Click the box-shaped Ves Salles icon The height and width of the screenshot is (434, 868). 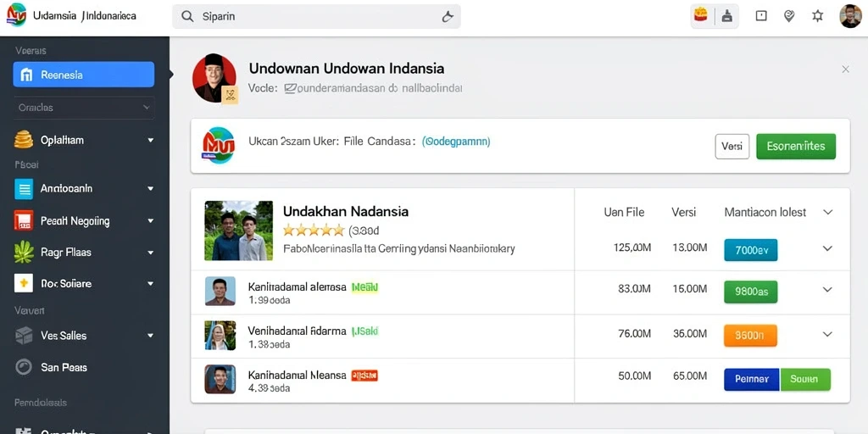[x=23, y=335]
